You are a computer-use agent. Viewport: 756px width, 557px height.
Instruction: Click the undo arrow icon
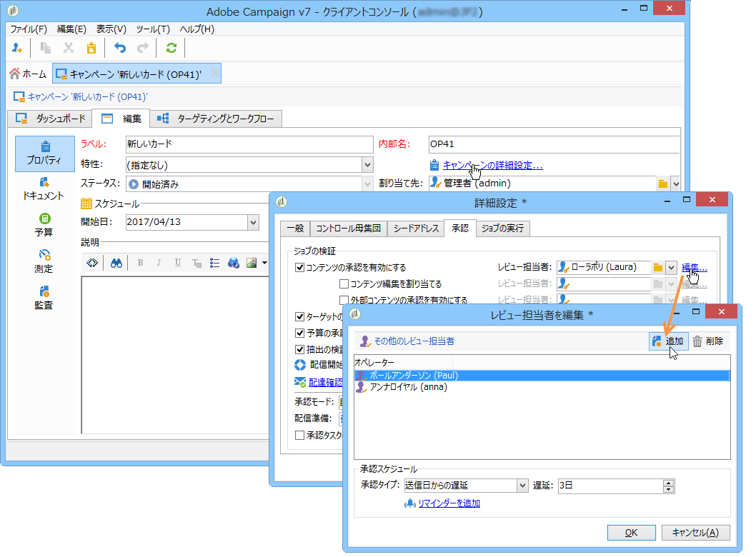pyautogui.click(x=119, y=48)
